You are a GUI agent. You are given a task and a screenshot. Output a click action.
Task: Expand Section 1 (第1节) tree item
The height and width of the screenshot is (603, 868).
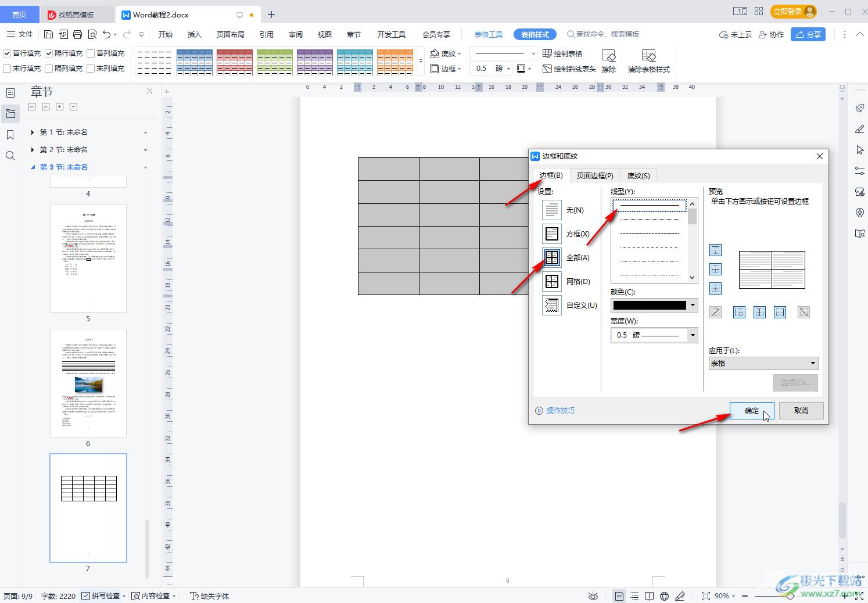click(33, 132)
